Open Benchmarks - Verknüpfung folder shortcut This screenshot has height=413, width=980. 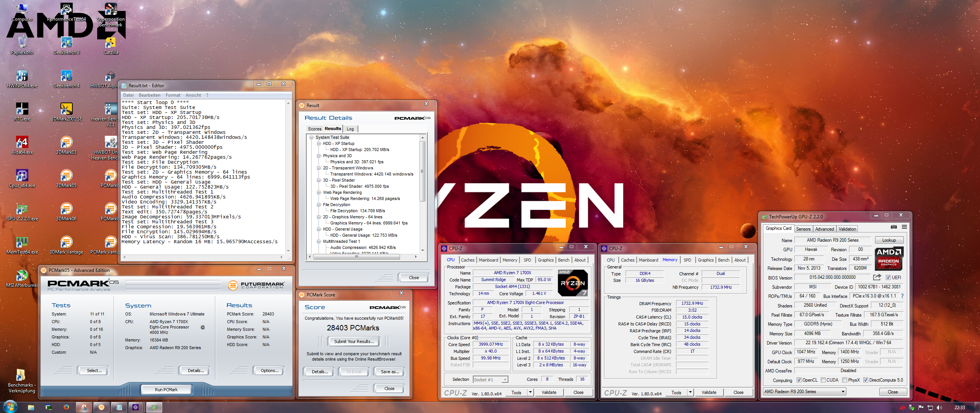21,381
